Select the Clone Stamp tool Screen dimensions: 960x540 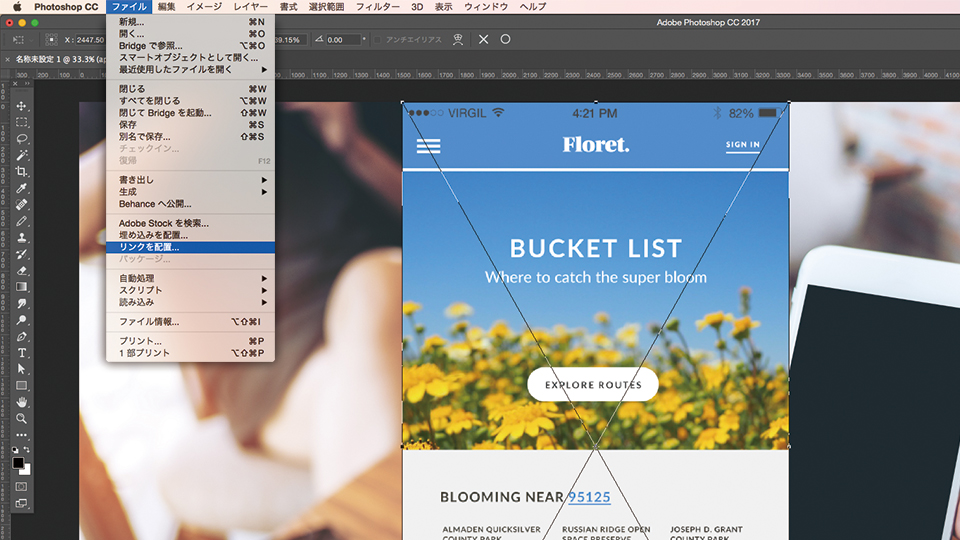21,238
